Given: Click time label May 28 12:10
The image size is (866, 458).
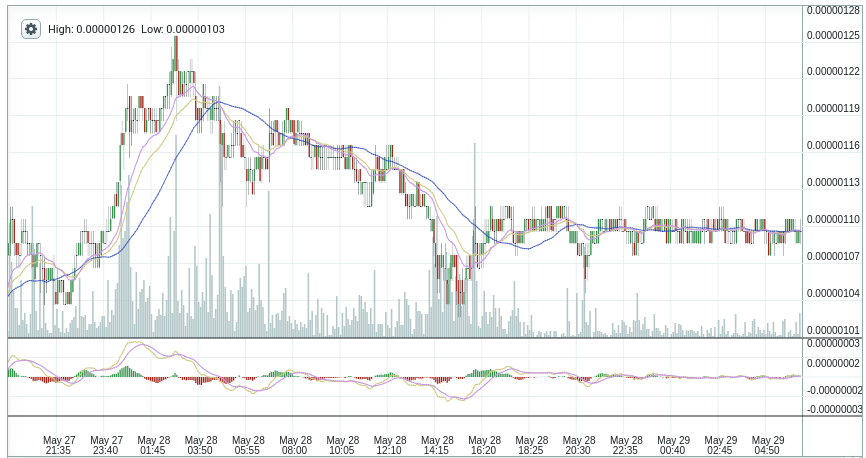Looking at the screenshot, I should pyautogui.click(x=390, y=445).
